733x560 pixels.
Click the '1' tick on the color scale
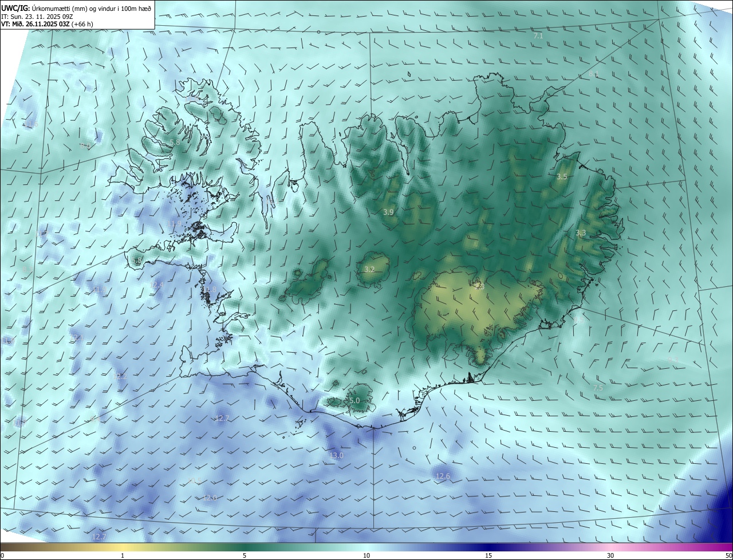click(123, 555)
